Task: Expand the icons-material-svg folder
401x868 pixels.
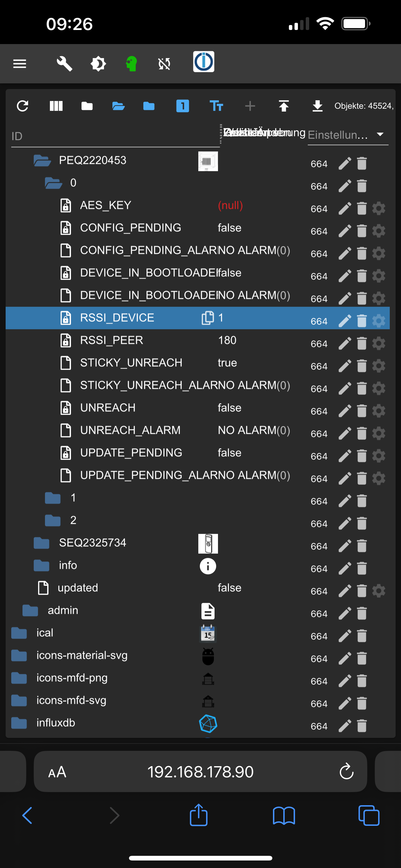Action: [x=19, y=656]
